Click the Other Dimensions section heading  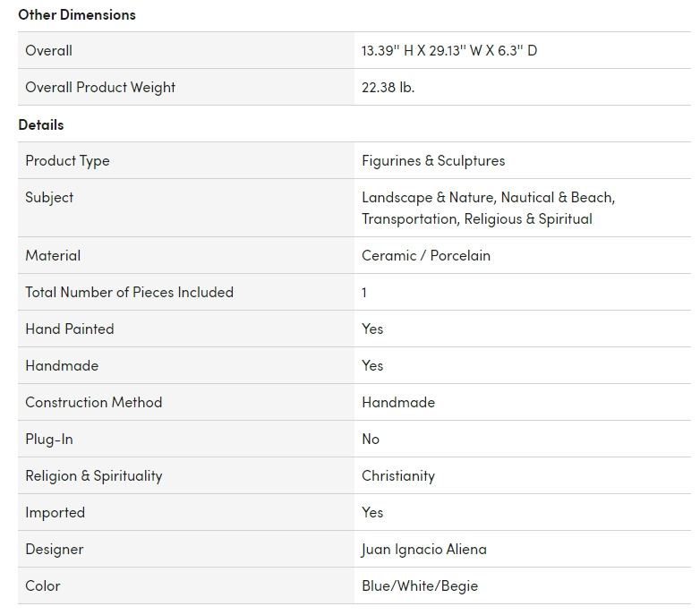click(x=77, y=14)
